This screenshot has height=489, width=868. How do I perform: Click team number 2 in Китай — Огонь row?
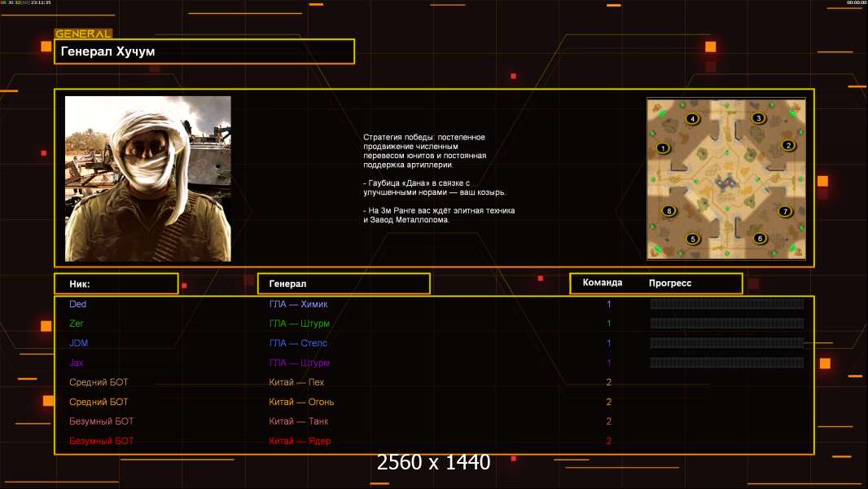[609, 402]
